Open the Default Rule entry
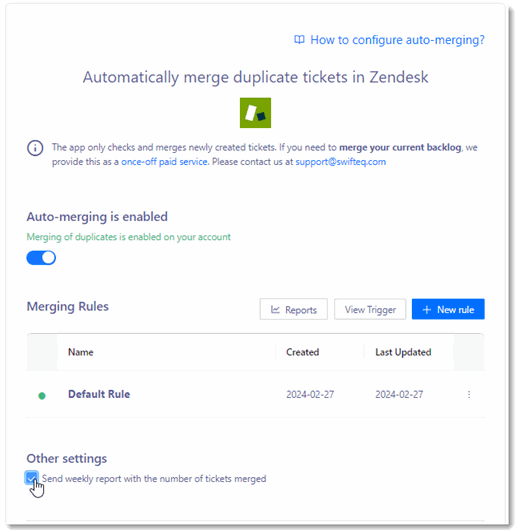This screenshot has height=530, width=515. pyautogui.click(x=99, y=394)
